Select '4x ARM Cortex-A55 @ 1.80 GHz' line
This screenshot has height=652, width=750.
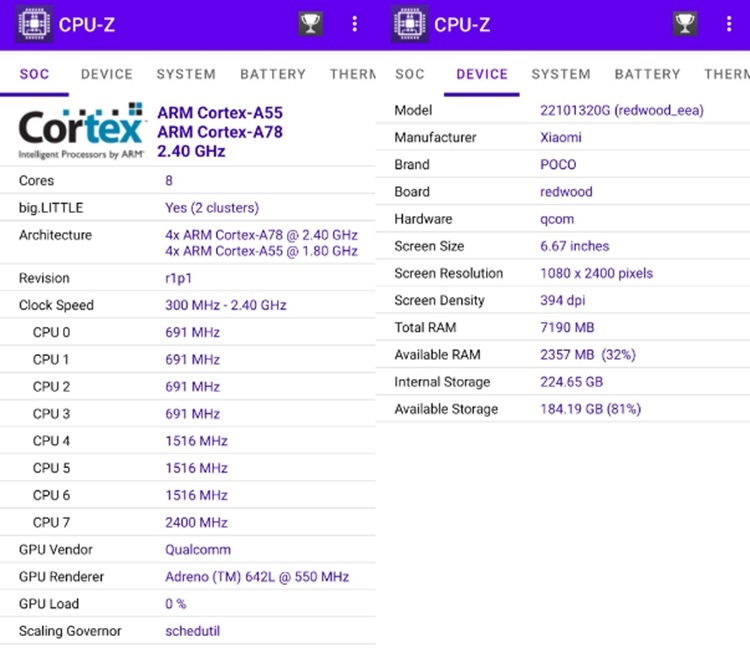pos(261,251)
